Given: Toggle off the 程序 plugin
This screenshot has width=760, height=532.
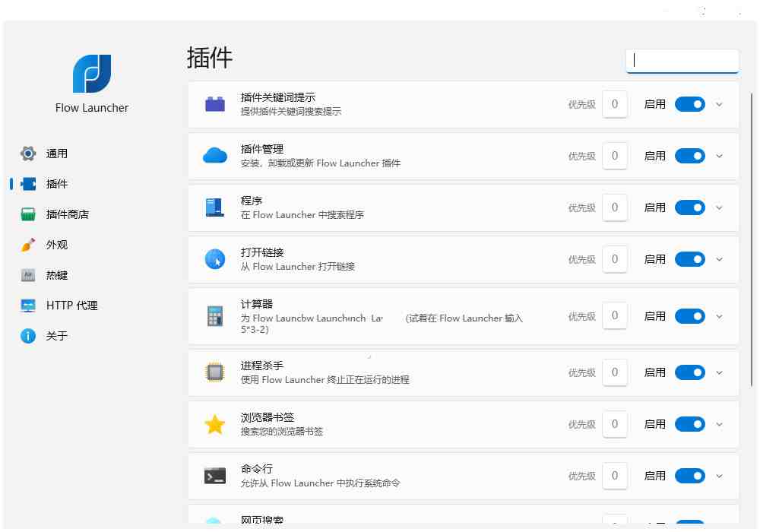Looking at the screenshot, I should 689,207.
